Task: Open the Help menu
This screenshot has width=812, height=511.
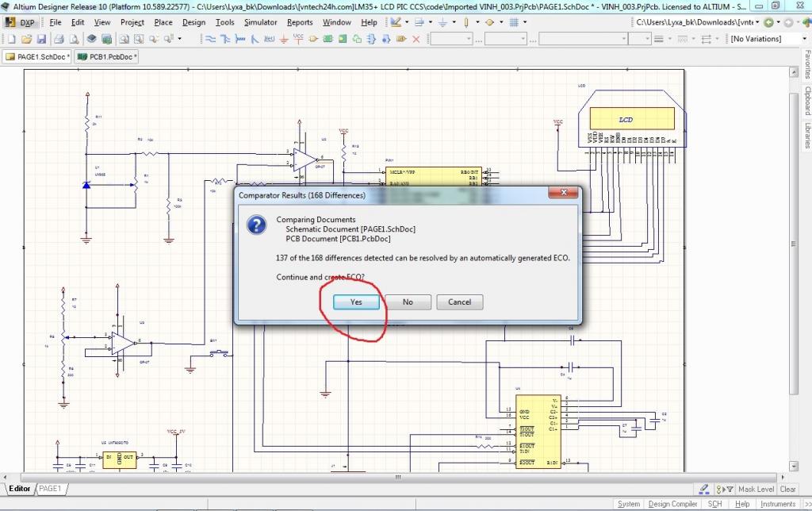Action: tap(369, 22)
